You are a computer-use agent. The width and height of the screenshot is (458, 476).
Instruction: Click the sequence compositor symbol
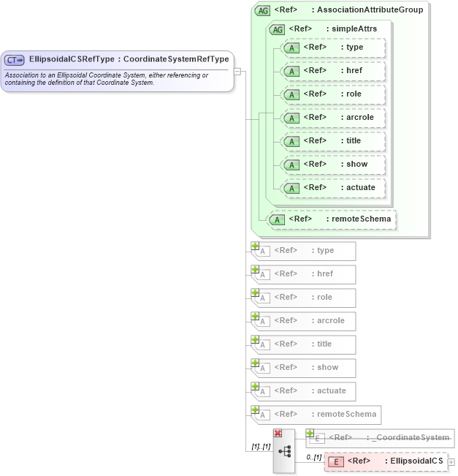[285, 451]
